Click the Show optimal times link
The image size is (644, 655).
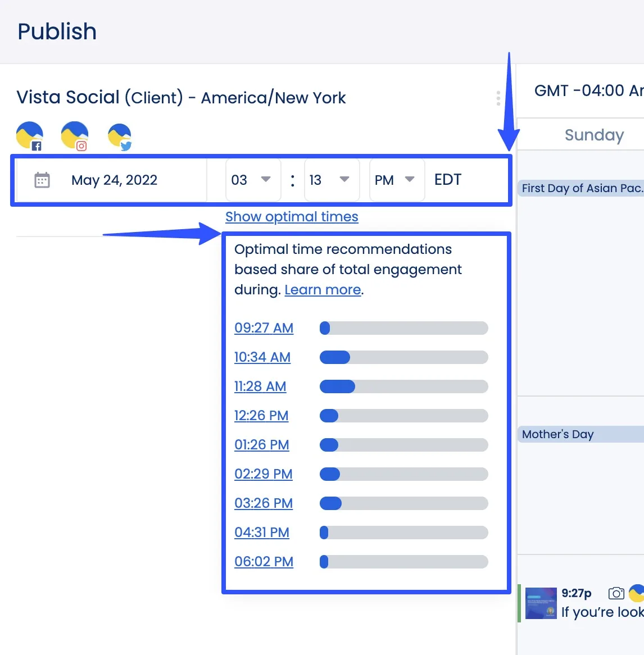click(x=292, y=217)
